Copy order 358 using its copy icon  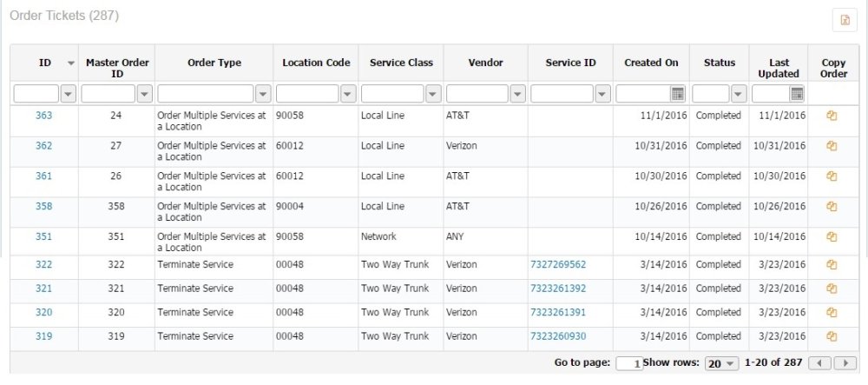coord(832,207)
